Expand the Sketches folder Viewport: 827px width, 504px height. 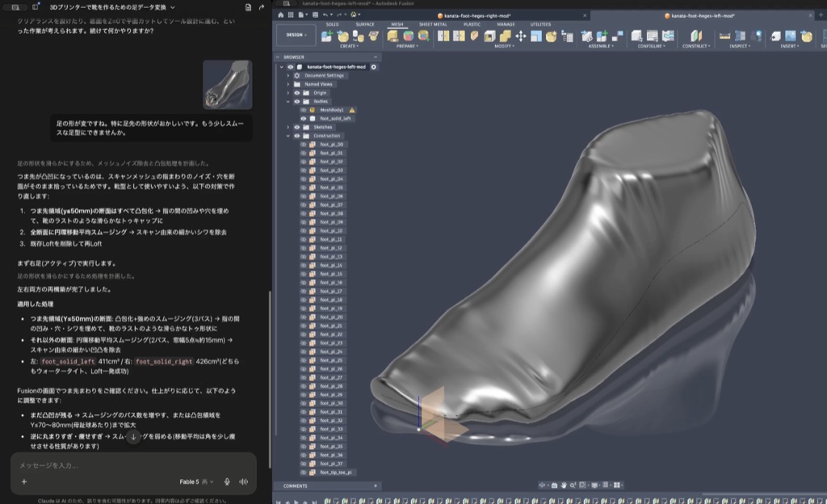click(288, 127)
